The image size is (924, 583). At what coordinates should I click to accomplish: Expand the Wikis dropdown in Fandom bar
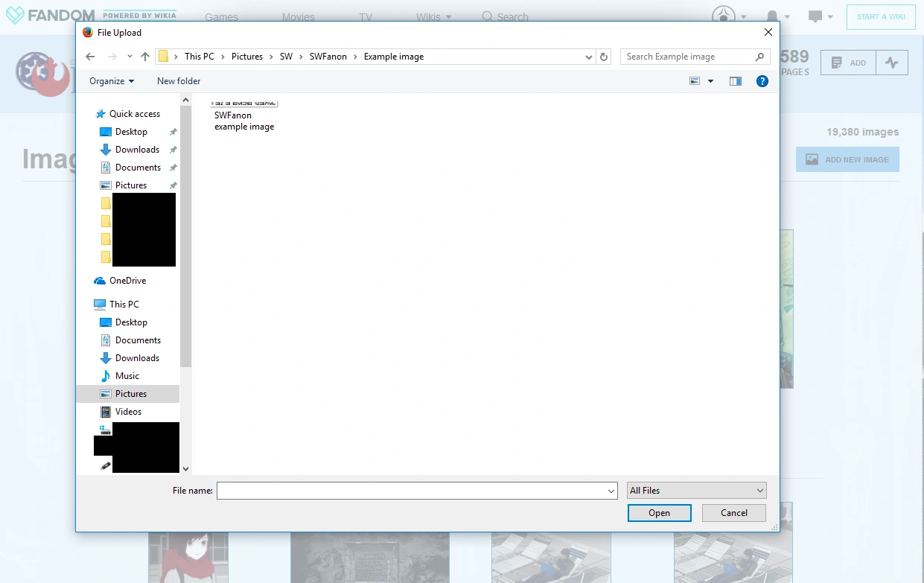click(x=434, y=17)
